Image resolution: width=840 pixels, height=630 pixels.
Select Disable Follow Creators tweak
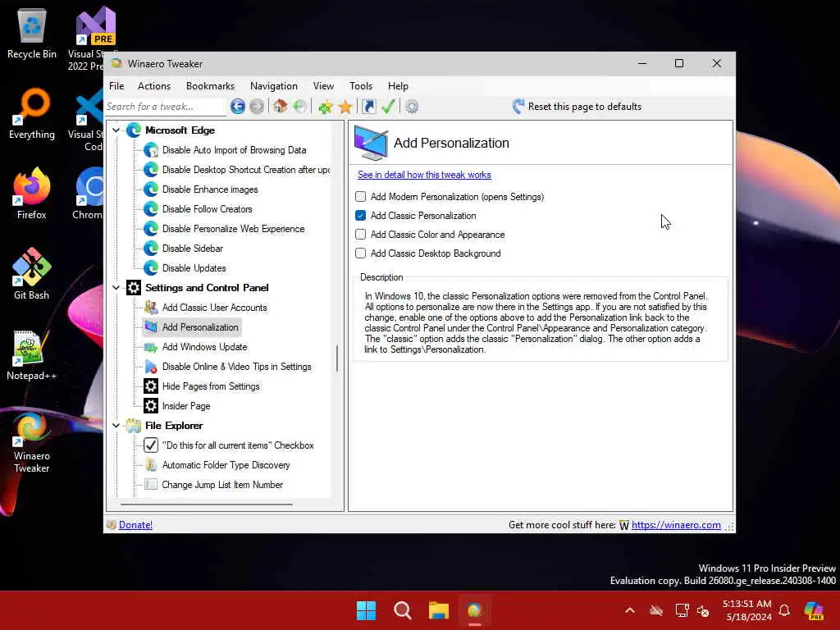click(x=208, y=209)
